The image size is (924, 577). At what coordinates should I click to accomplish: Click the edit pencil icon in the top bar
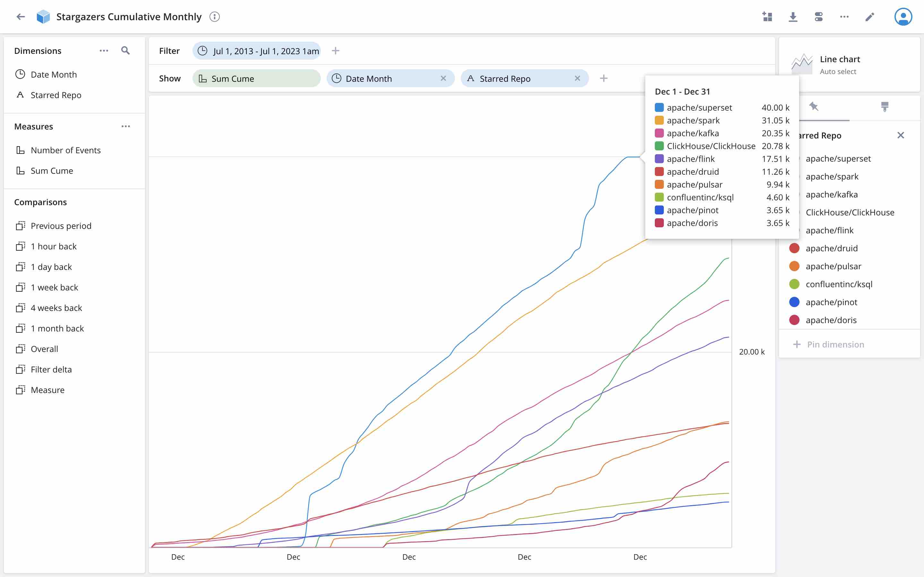pos(870,16)
